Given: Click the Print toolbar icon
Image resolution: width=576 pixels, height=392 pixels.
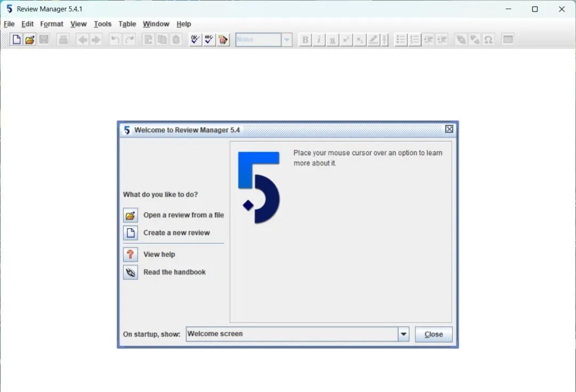Looking at the screenshot, I should click(x=63, y=39).
